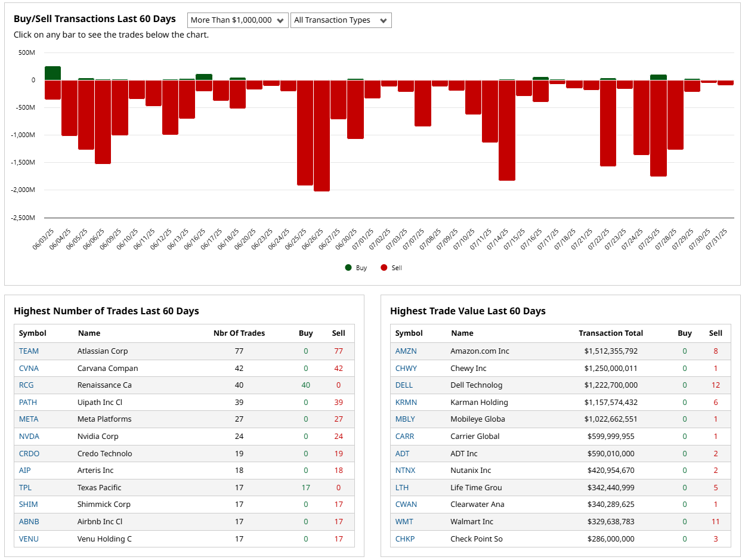Click the $1,512,355,792 transaction total
Screen dimensions: 745x560
[611, 351]
